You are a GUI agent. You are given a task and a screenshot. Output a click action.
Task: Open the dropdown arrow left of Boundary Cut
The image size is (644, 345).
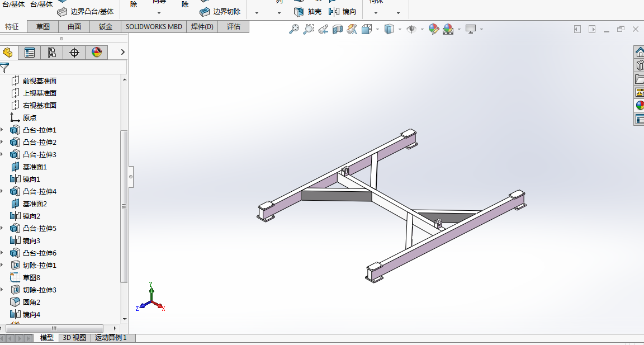click(159, 13)
